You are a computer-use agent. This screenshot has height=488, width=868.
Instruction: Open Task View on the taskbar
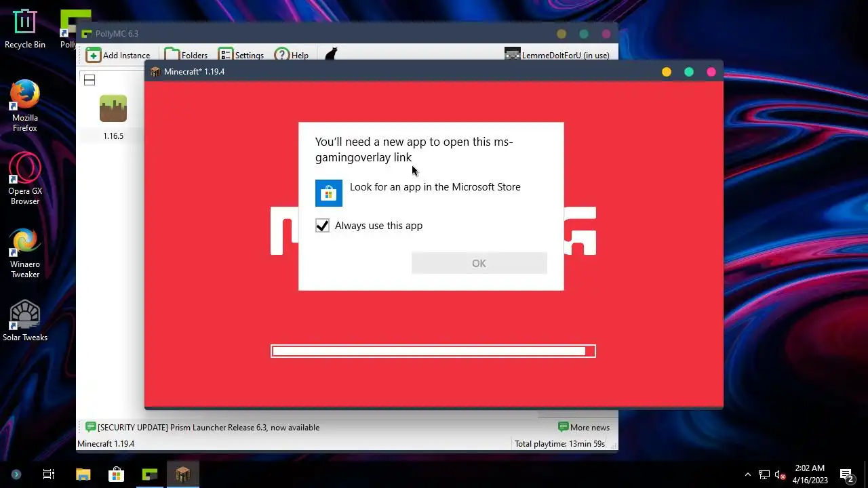pyautogui.click(x=49, y=474)
